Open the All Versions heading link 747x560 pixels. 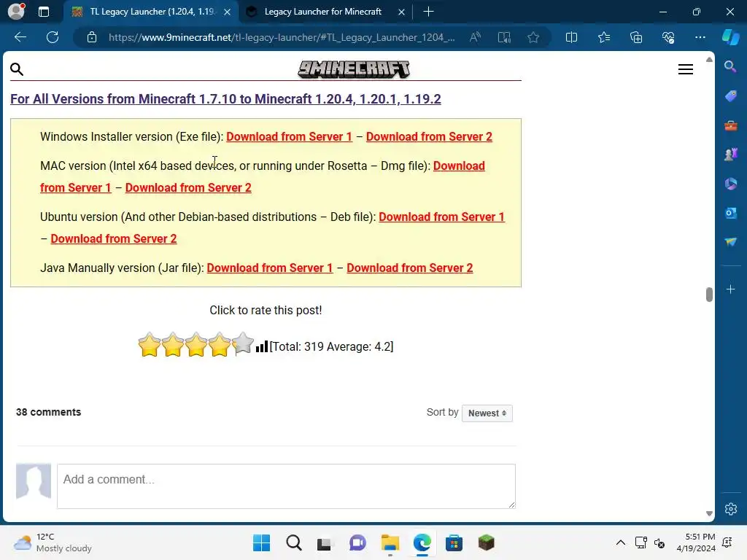[225, 99]
